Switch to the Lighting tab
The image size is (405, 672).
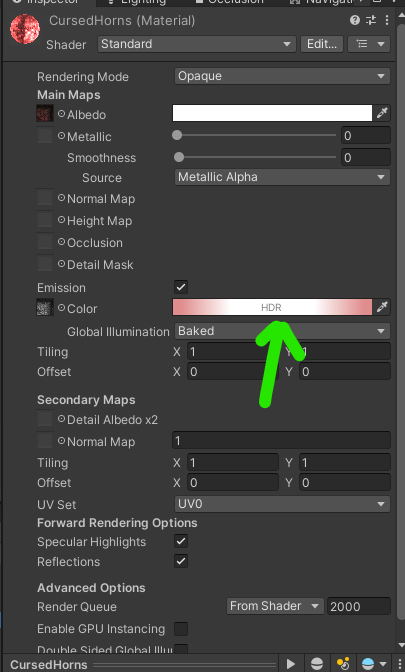[136, 2]
